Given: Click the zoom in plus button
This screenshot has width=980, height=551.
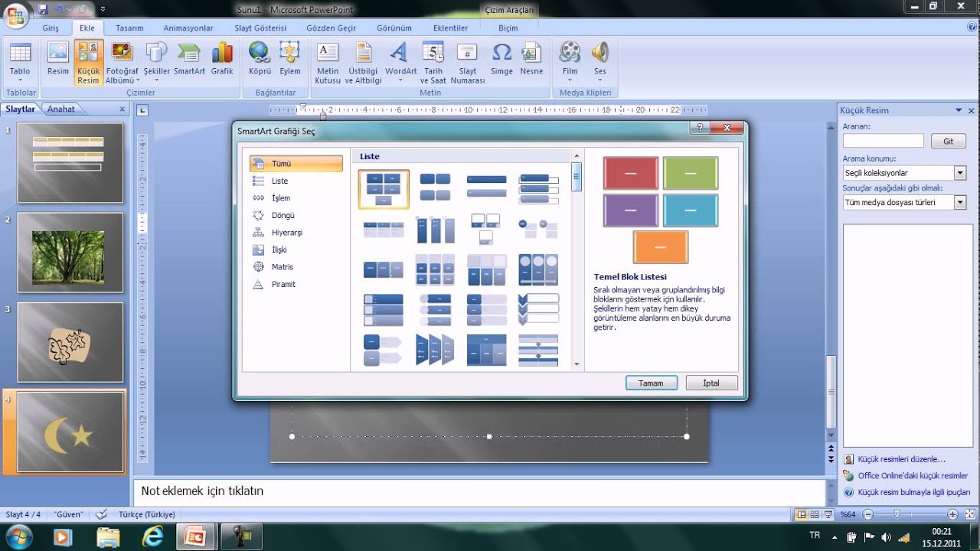Looking at the screenshot, I should click(951, 514).
